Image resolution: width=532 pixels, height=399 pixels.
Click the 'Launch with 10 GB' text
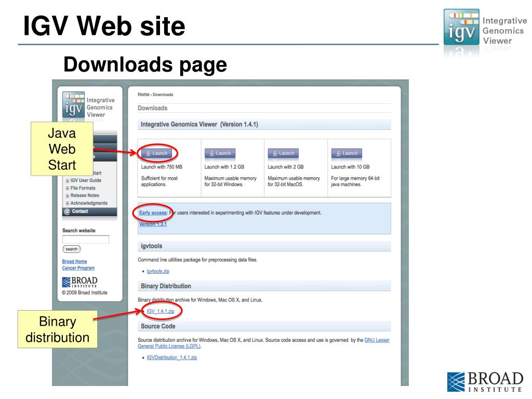pyautogui.click(x=350, y=167)
